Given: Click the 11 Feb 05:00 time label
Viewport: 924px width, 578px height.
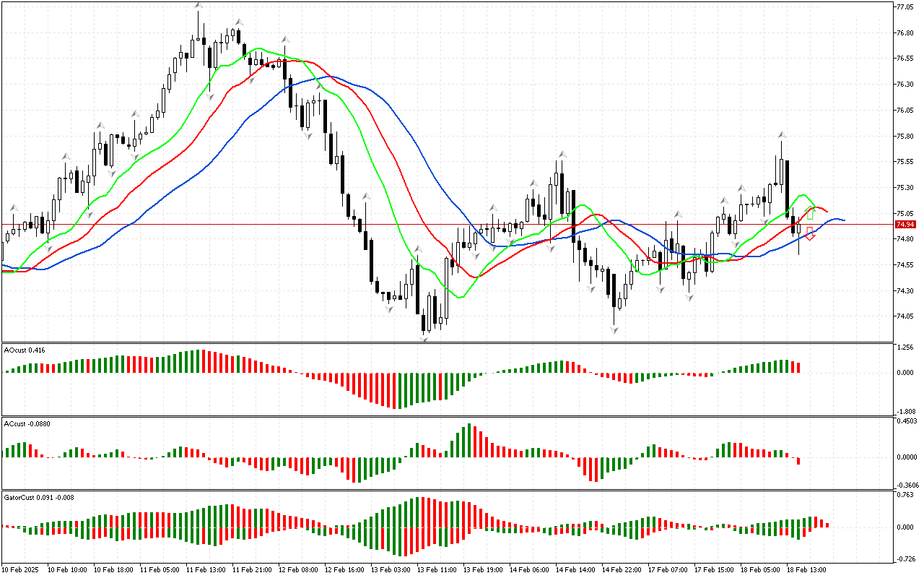Looking at the screenshot, I should click(x=160, y=570).
